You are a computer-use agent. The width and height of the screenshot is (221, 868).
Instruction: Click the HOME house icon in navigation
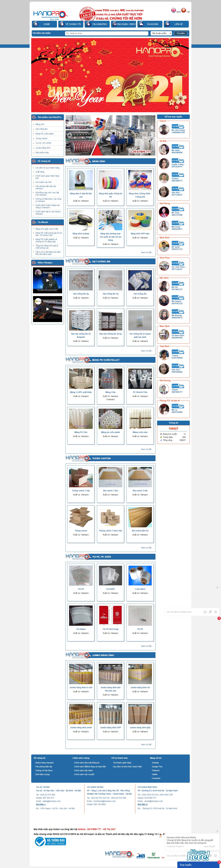pyautogui.click(x=36, y=24)
